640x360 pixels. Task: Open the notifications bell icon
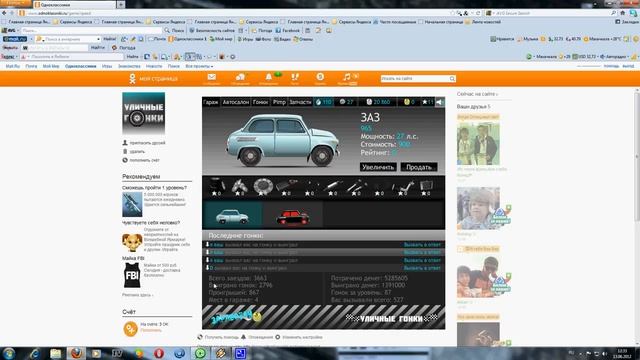[269, 78]
